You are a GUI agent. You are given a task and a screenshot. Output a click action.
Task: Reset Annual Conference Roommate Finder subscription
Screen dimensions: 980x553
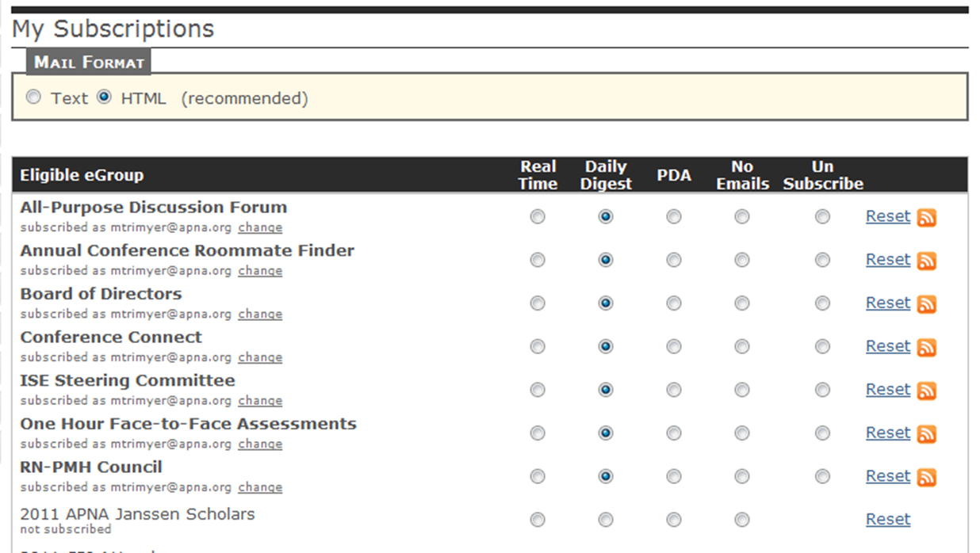point(887,259)
